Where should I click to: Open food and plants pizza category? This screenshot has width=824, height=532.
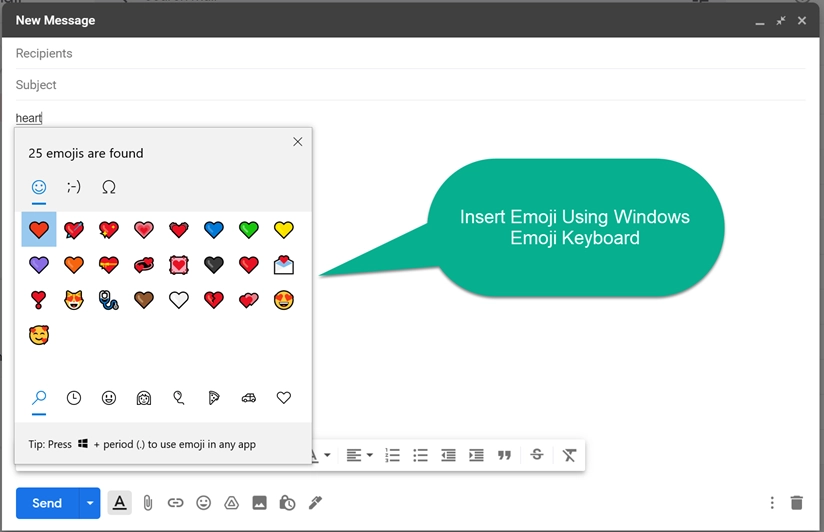214,398
